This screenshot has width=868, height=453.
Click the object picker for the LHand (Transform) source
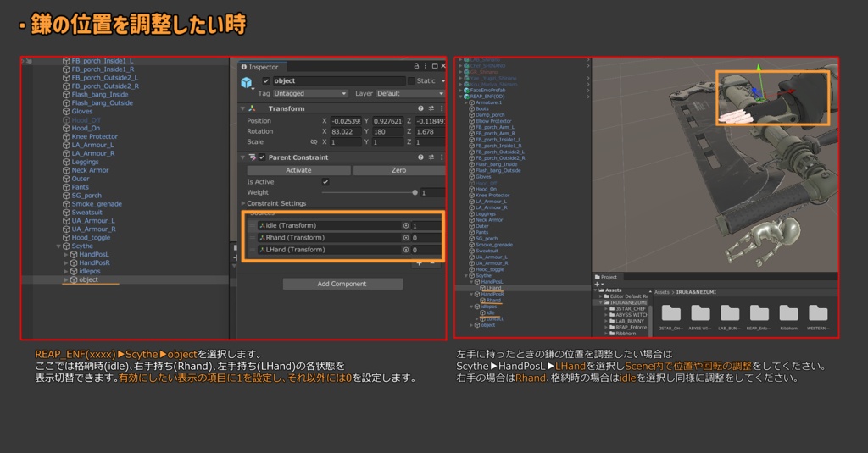(x=406, y=250)
